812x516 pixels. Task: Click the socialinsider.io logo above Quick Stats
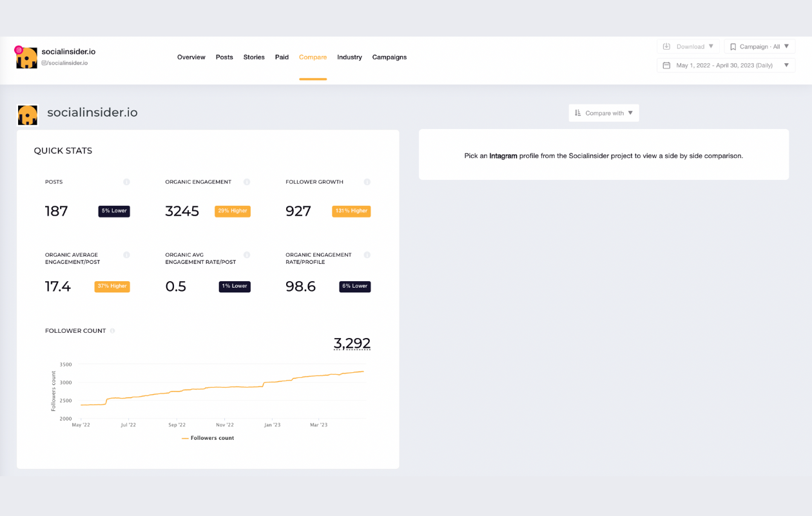click(x=28, y=115)
